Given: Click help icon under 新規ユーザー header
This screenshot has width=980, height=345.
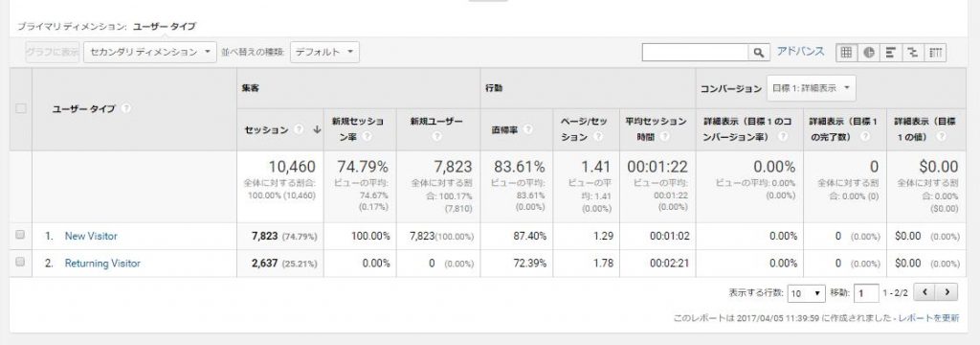Looking at the screenshot, I should pyautogui.click(x=436, y=136).
